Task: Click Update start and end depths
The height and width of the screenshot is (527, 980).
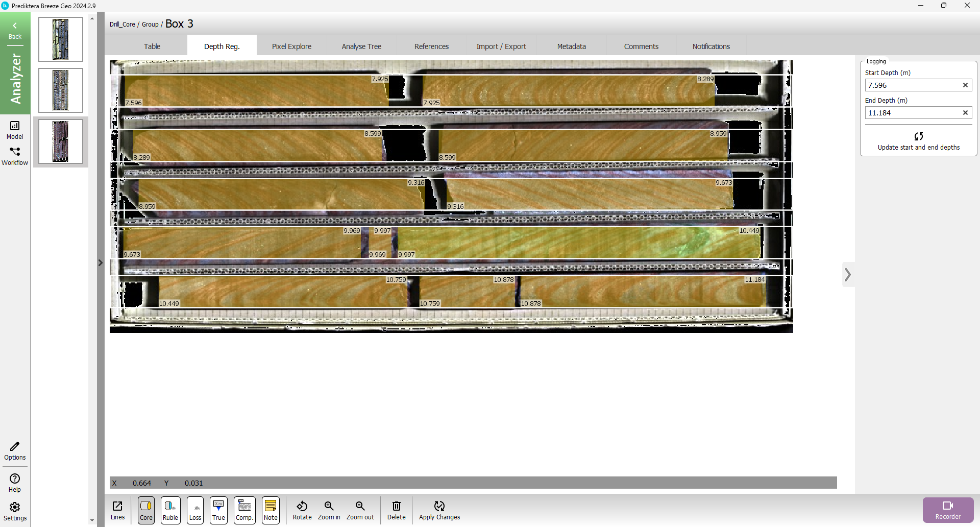Action: coord(918,141)
